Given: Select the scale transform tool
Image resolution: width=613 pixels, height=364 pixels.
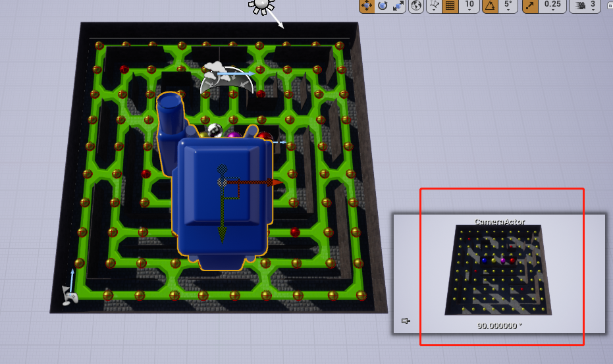Looking at the screenshot, I should tap(398, 5).
